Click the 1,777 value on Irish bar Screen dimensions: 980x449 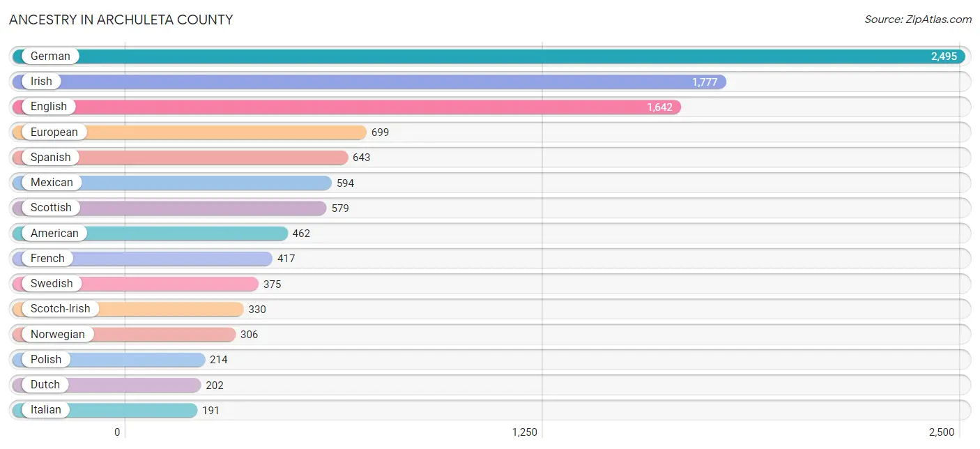click(705, 82)
